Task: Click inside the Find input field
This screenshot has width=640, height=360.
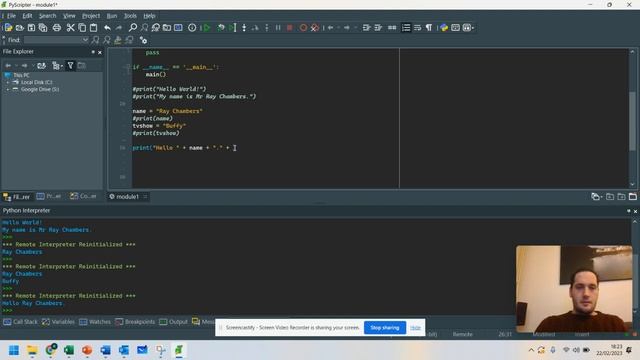Action: (x=53, y=40)
